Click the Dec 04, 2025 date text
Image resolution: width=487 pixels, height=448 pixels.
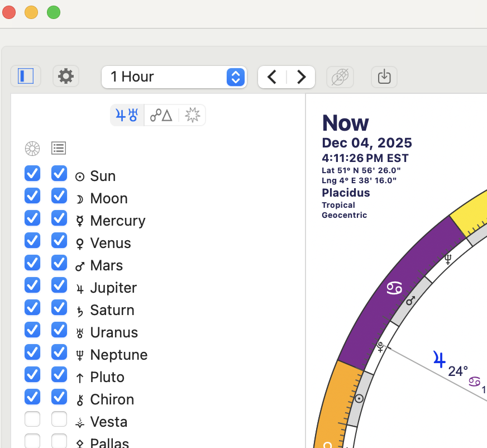[x=367, y=143]
